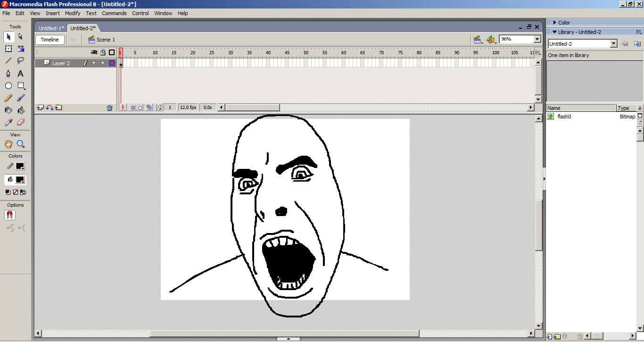Open the zoom percentage dropdown
This screenshot has width=644, height=342.
[537, 40]
